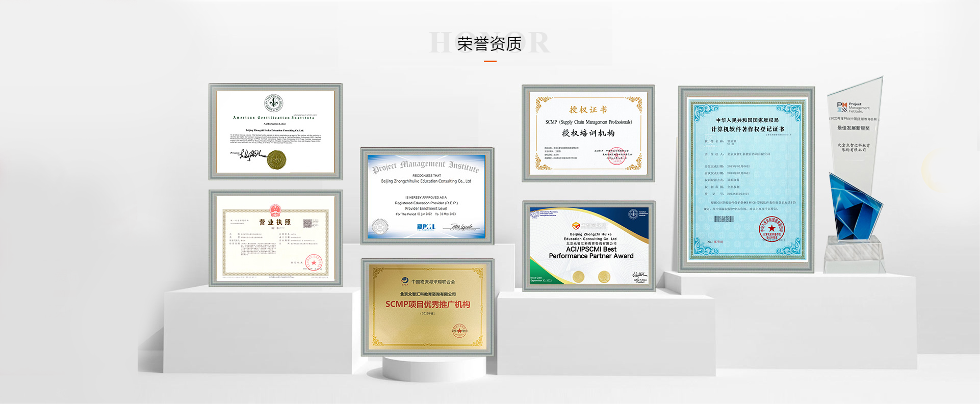The image size is (980, 404).
Task: Open the Project Management Institute R.E.P. certificate
Action: (x=427, y=196)
